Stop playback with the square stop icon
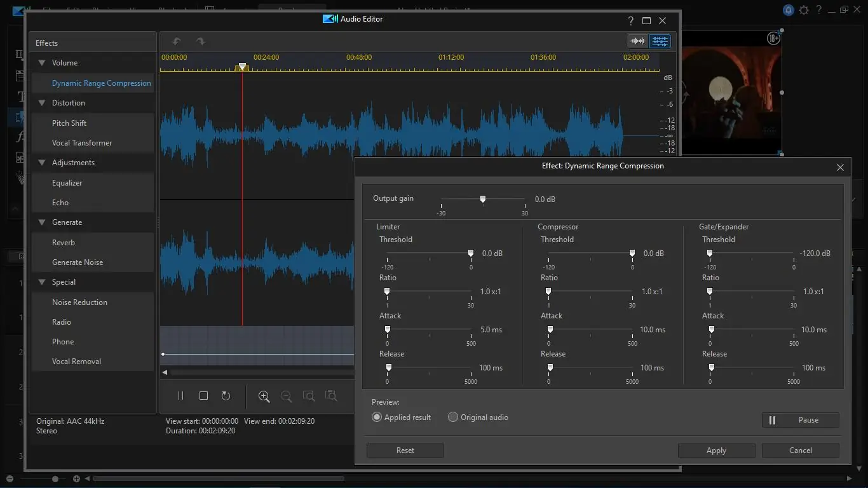The image size is (868, 488). [x=203, y=396]
